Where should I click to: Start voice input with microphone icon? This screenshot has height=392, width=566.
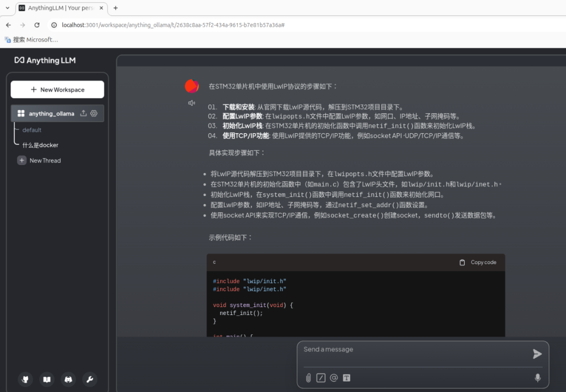tap(537, 378)
